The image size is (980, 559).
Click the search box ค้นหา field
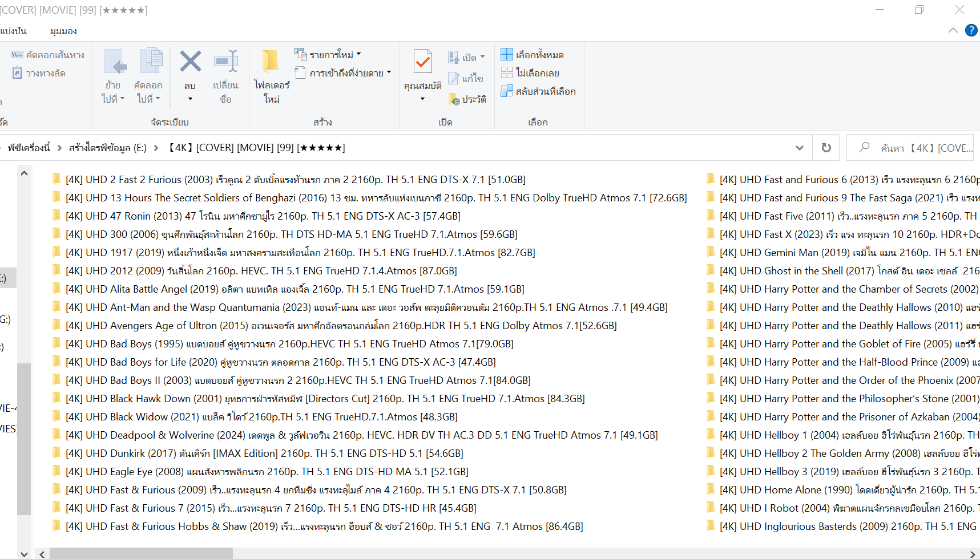pos(910,148)
